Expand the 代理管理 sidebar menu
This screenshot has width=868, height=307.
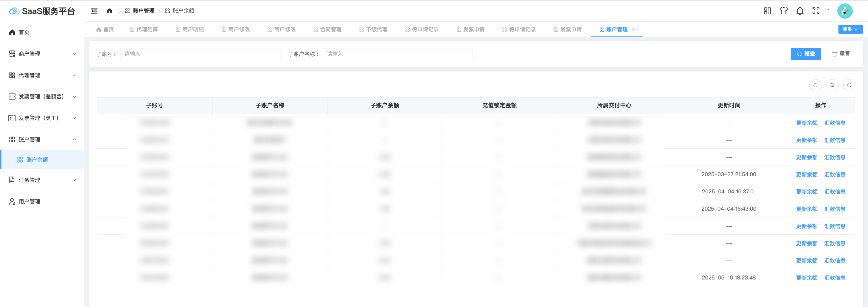click(42, 75)
